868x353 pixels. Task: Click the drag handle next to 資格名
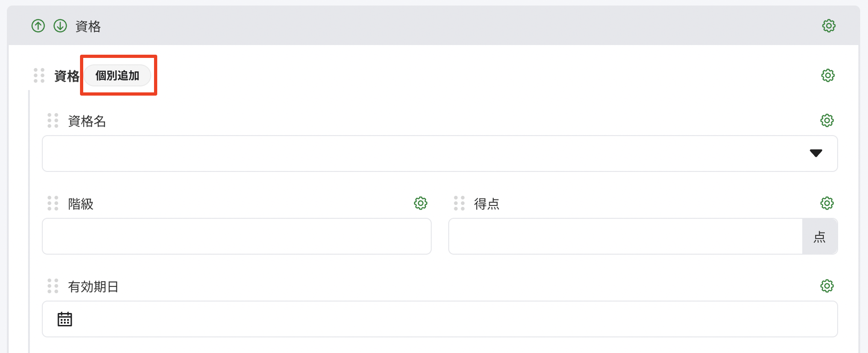tap(53, 120)
